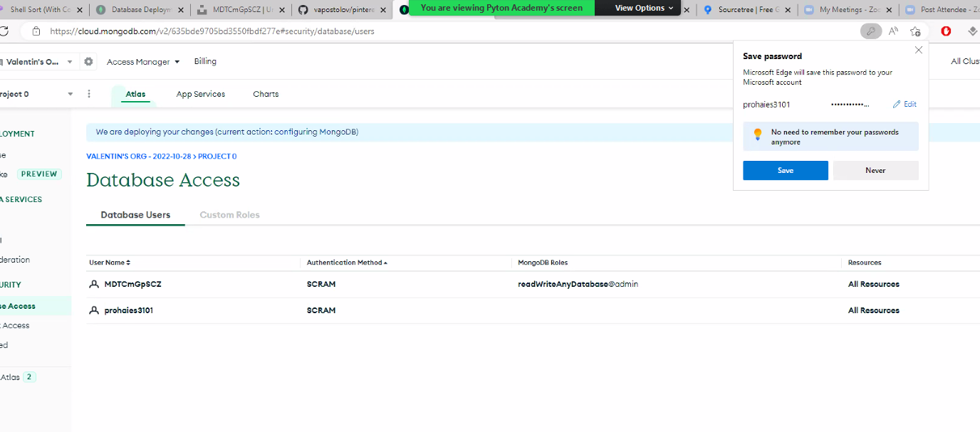Close the vapostolov/pinterest GitHub tab
The width and height of the screenshot is (980, 432).
click(382, 10)
